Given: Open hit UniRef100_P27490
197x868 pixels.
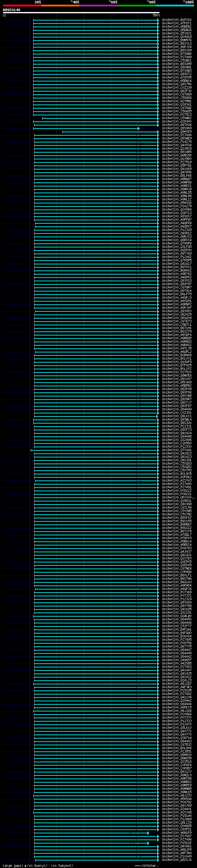Looking at the screenshot, I should pyautogui.click(x=176, y=484).
